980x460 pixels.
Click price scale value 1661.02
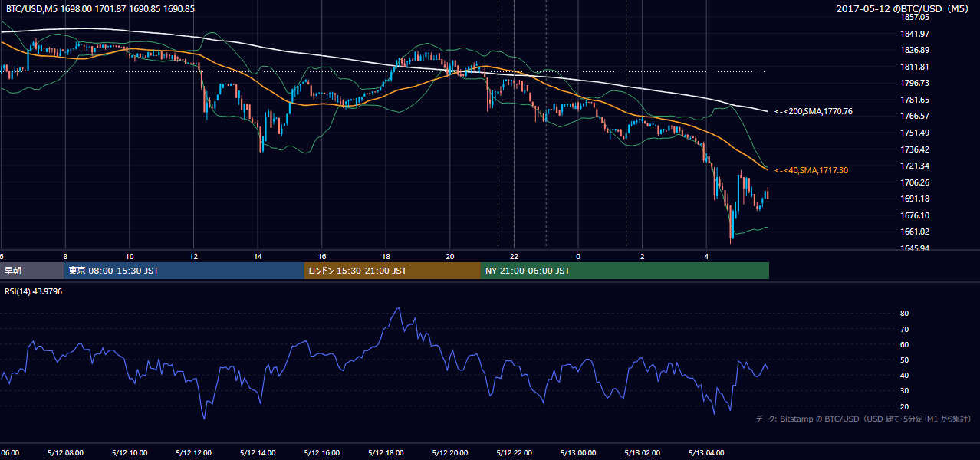pyautogui.click(x=915, y=232)
